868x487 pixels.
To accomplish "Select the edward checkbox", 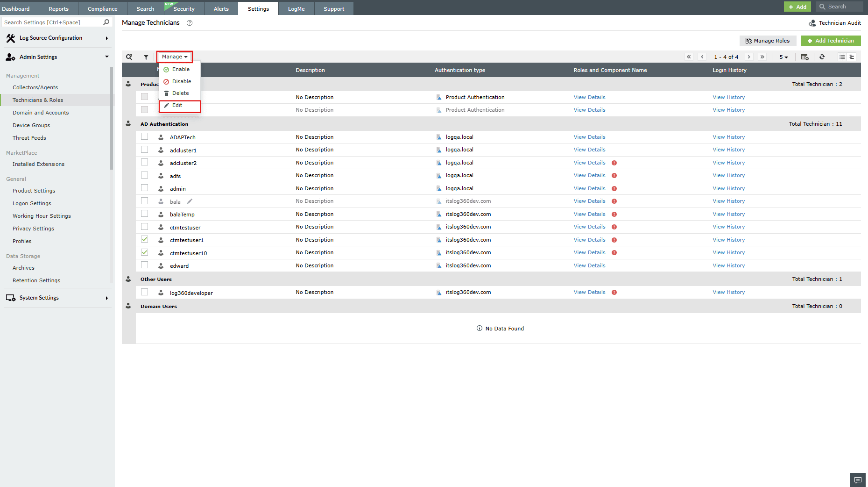I will click(145, 265).
